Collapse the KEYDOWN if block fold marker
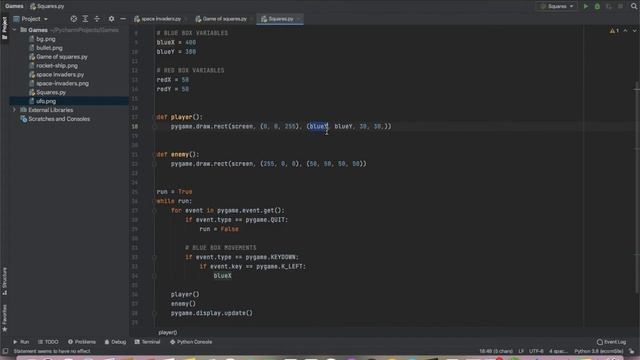The width and height of the screenshot is (640, 360). pos(154,257)
